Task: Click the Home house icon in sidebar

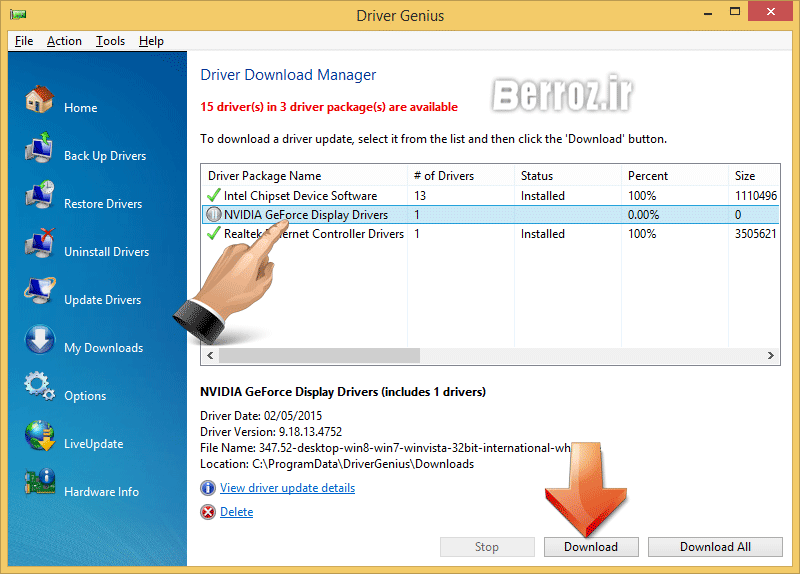Action: (x=39, y=101)
